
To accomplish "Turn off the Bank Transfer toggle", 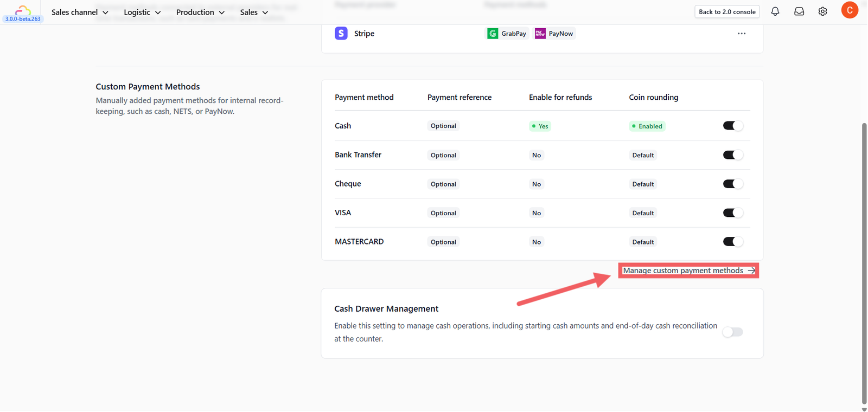I will (732, 155).
